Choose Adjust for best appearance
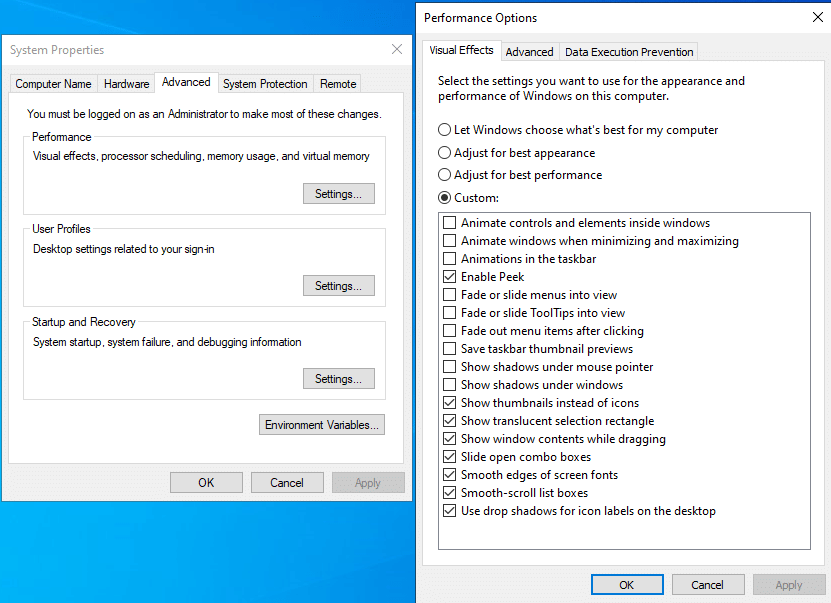 445,153
